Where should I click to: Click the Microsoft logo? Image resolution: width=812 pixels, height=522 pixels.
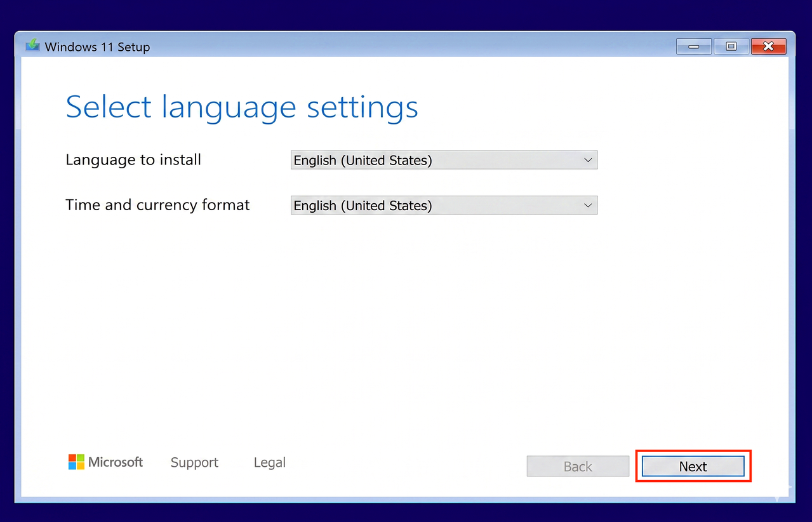[x=105, y=462]
